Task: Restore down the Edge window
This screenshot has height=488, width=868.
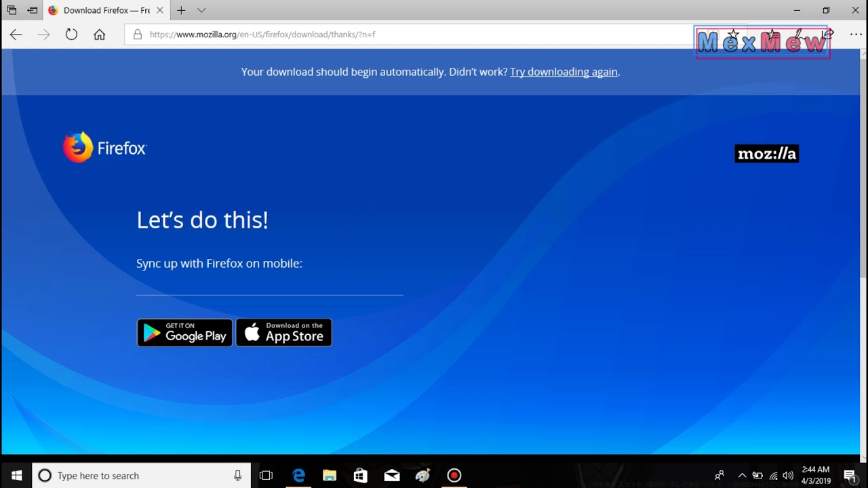Action: coord(826,10)
